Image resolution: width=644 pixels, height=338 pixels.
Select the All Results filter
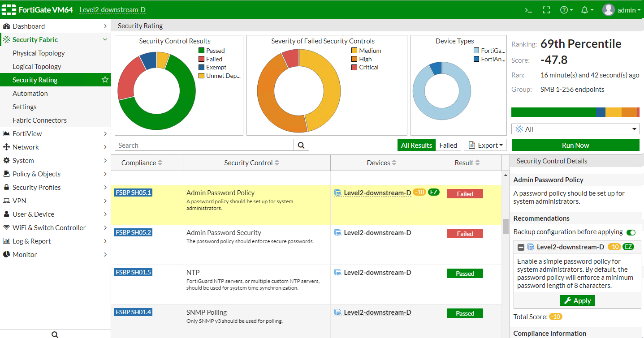click(x=416, y=145)
